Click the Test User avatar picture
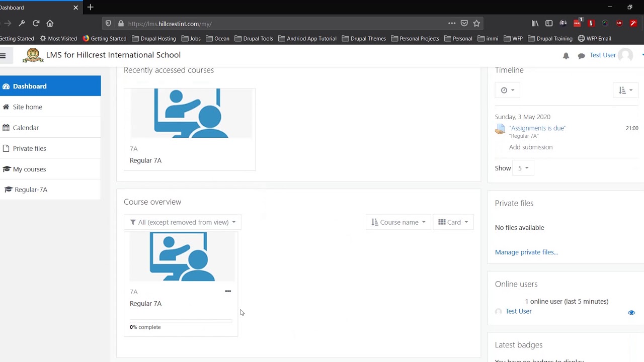Screen dimensions: 644x362 pos(625,55)
